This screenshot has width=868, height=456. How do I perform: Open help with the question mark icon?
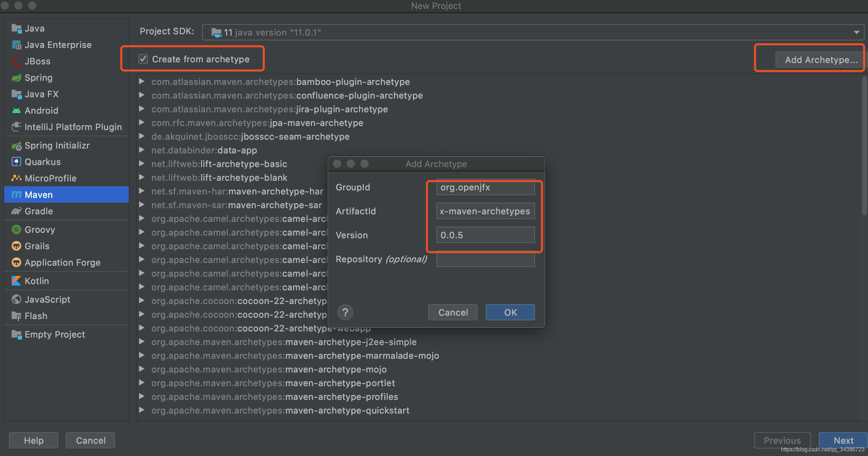pyautogui.click(x=345, y=312)
